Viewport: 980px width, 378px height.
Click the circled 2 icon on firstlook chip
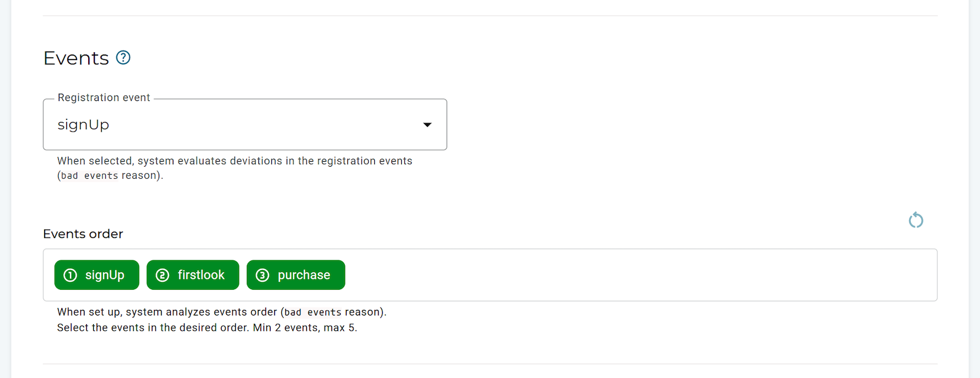[x=162, y=275]
